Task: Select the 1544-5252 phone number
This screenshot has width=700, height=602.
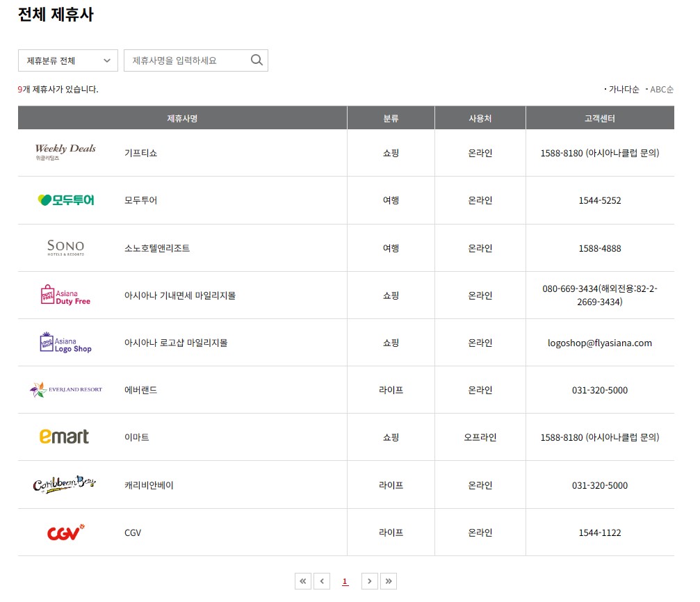Action: tap(600, 200)
